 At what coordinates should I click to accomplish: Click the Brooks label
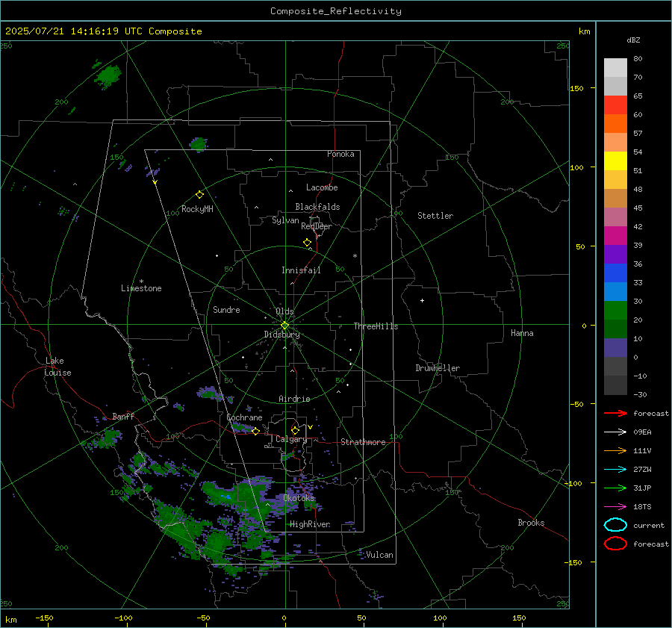tap(531, 523)
